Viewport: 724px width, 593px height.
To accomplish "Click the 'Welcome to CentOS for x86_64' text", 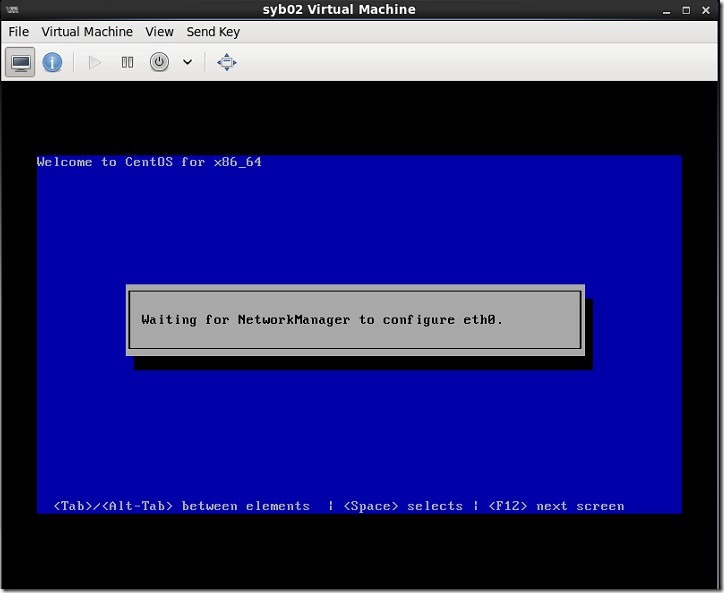I will (149, 162).
